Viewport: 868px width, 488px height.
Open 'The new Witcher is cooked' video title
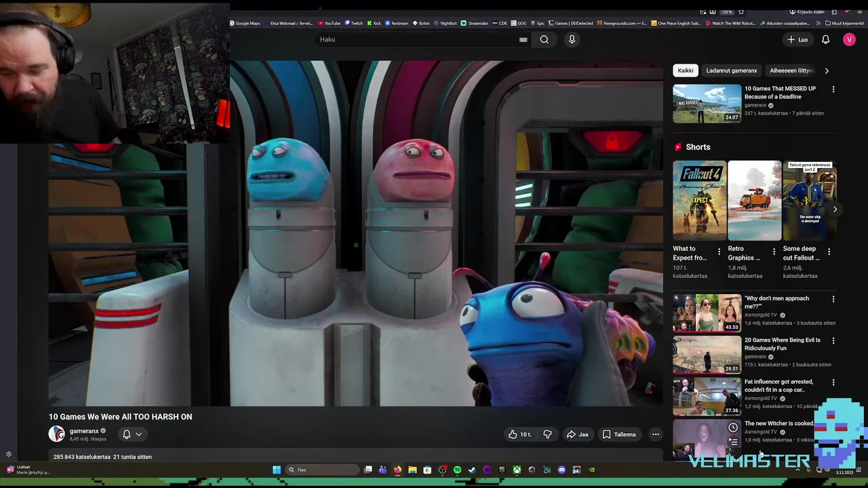[778, 423]
